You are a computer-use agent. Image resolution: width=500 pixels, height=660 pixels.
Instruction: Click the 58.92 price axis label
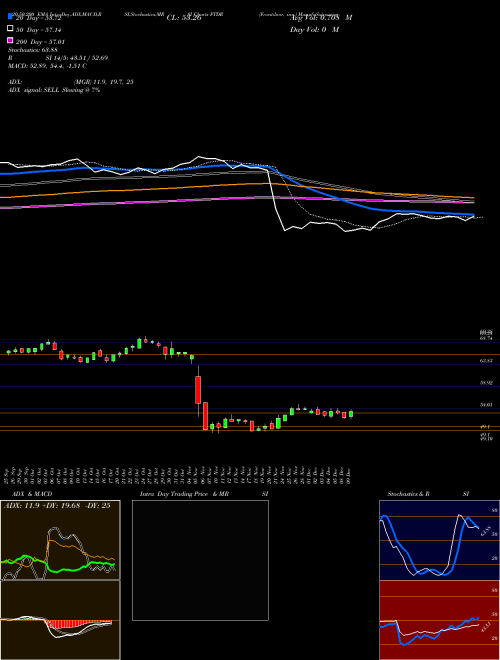pos(487,383)
